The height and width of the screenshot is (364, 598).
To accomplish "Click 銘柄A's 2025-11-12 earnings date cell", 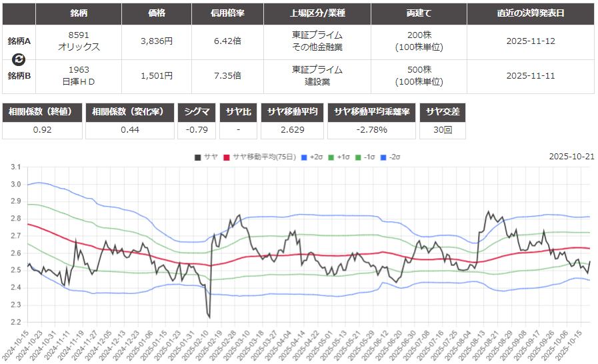I will 530,41.
